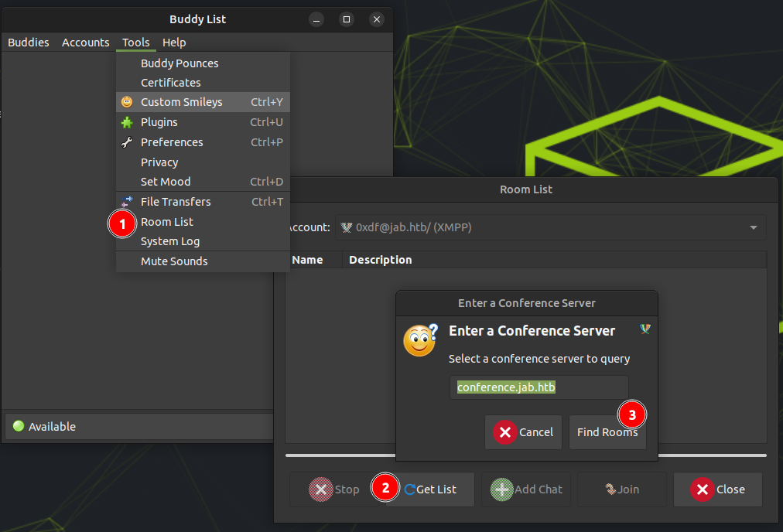Click the red X icon on Cancel
Screen dimensions: 783x532
click(x=504, y=432)
